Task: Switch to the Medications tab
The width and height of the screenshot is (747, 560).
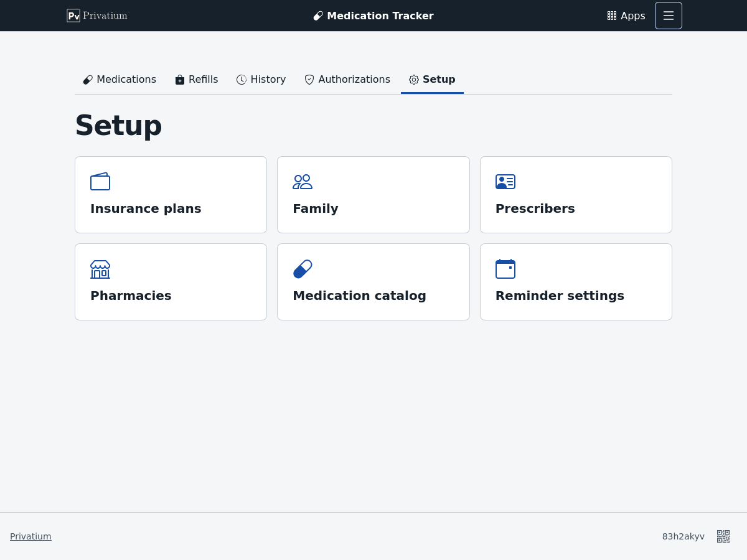Action: click(120, 80)
